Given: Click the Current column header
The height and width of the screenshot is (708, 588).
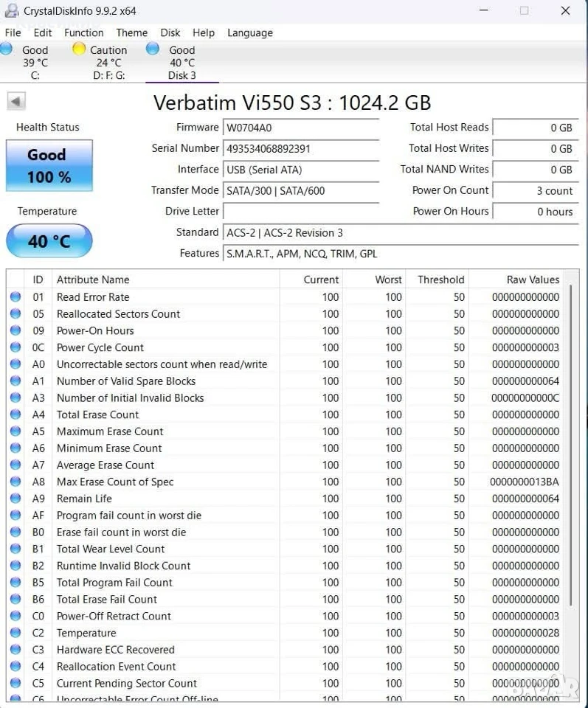Looking at the screenshot, I should 311,280.
